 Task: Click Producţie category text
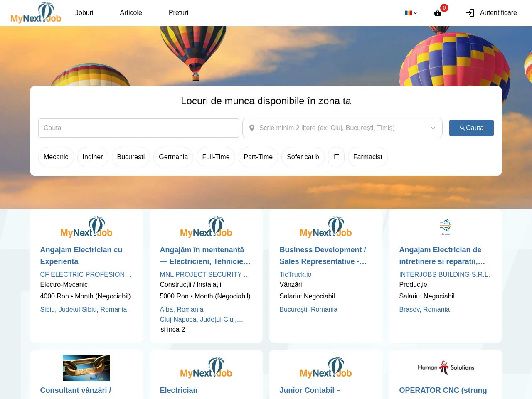[x=413, y=285]
